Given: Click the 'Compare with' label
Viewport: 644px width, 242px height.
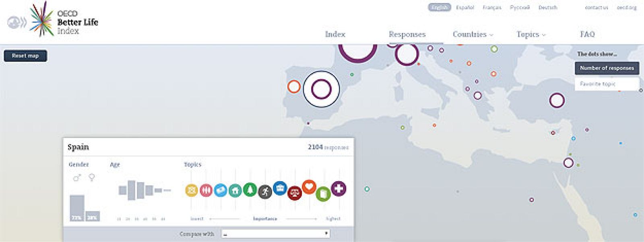Looking at the screenshot, I should 197,234.
